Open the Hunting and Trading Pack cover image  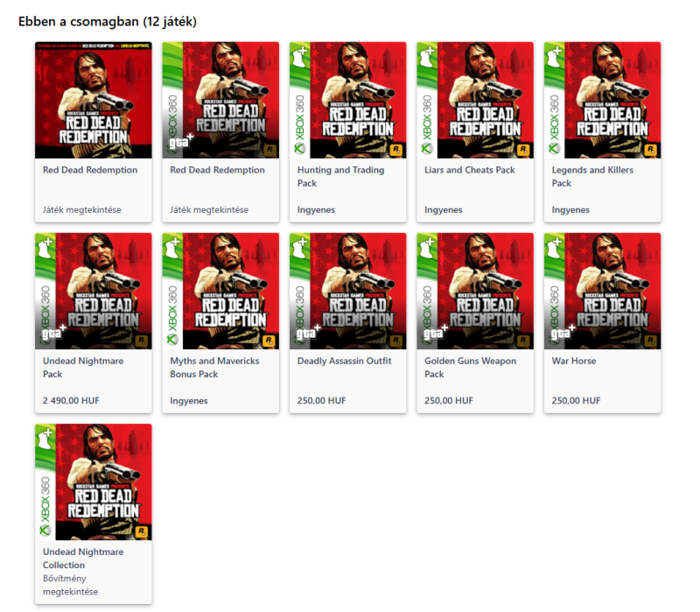click(347, 100)
